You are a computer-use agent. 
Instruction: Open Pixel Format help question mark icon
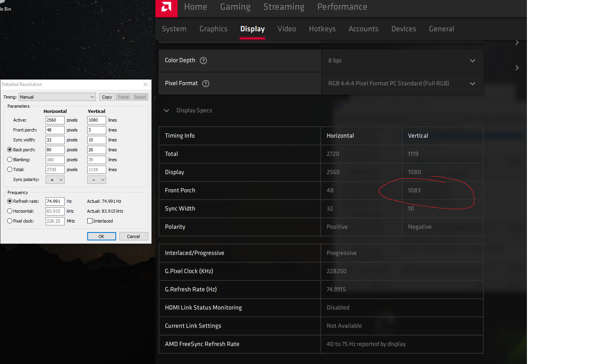point(206,84)
